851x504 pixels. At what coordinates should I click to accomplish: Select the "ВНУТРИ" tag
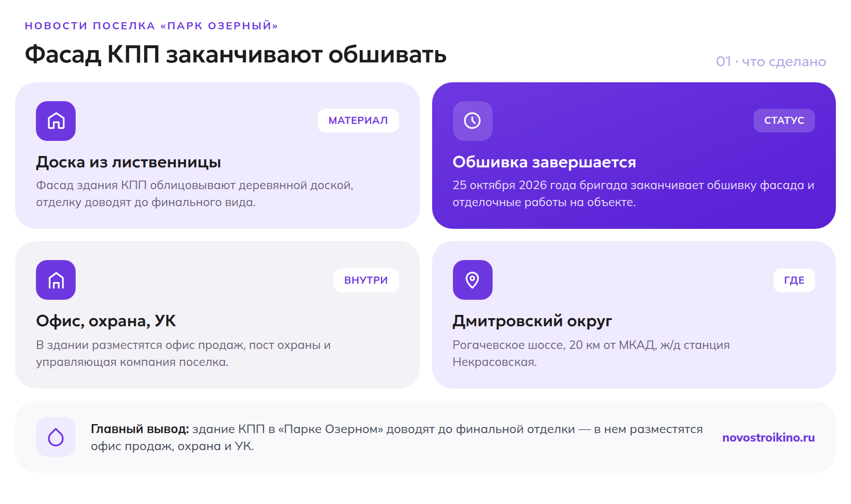coord(366,280)
